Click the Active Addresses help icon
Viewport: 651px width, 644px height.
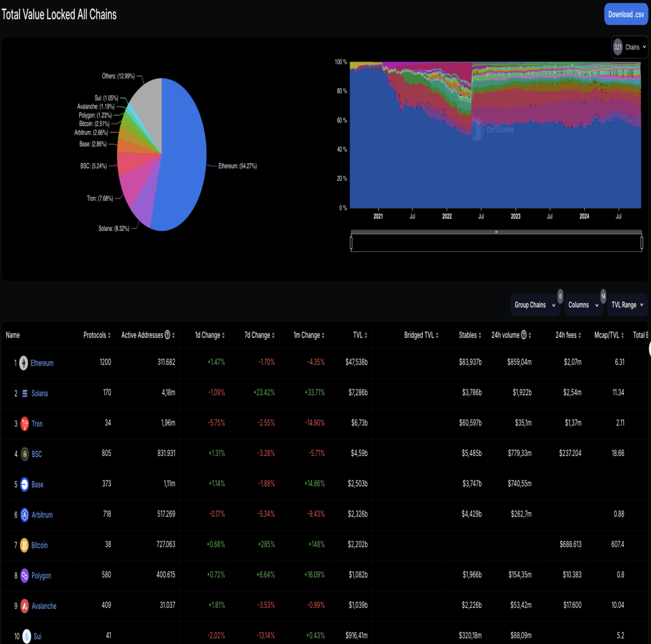[168, 335]
